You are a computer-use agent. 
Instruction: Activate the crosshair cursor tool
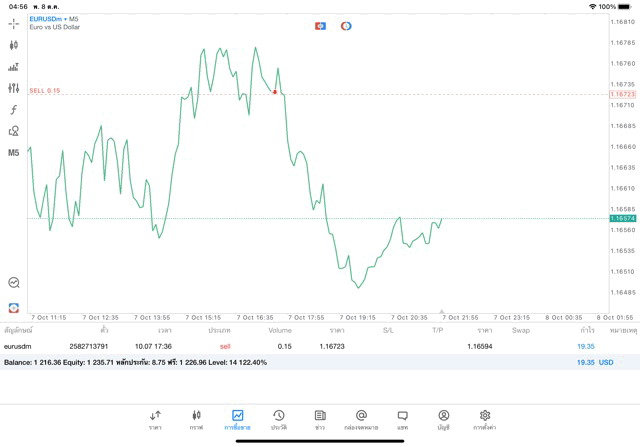[14, 23]
